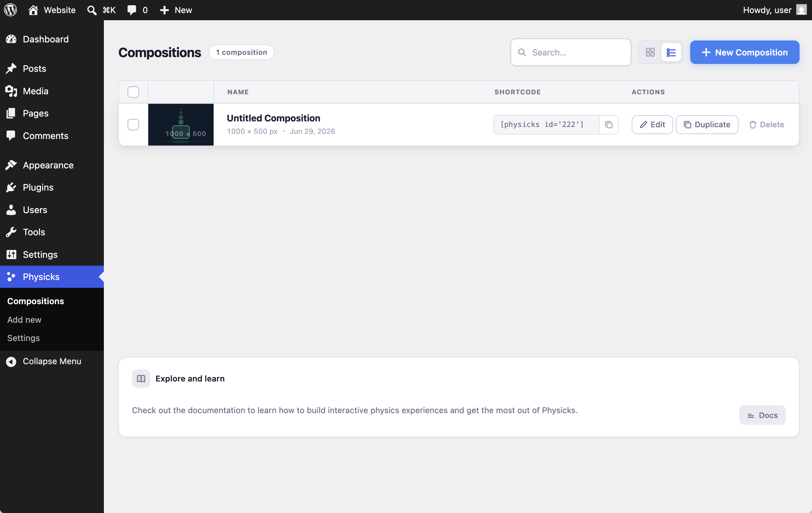Switch to list view

click(x=671, y=52)
